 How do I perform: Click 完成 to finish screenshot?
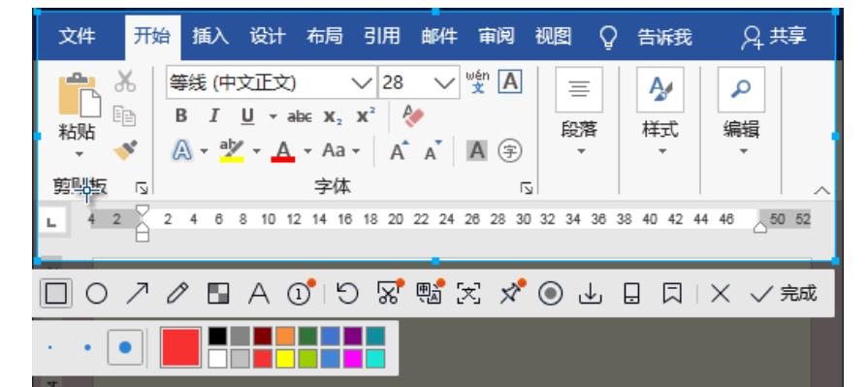784,294
